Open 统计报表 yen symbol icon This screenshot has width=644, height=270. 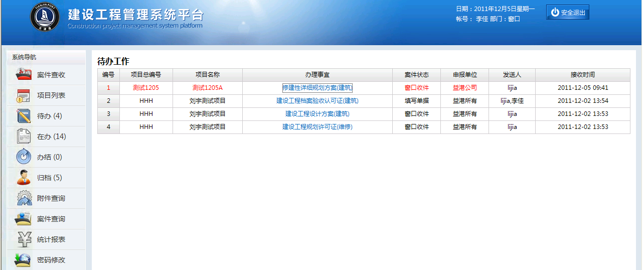[x=24, y=239]
